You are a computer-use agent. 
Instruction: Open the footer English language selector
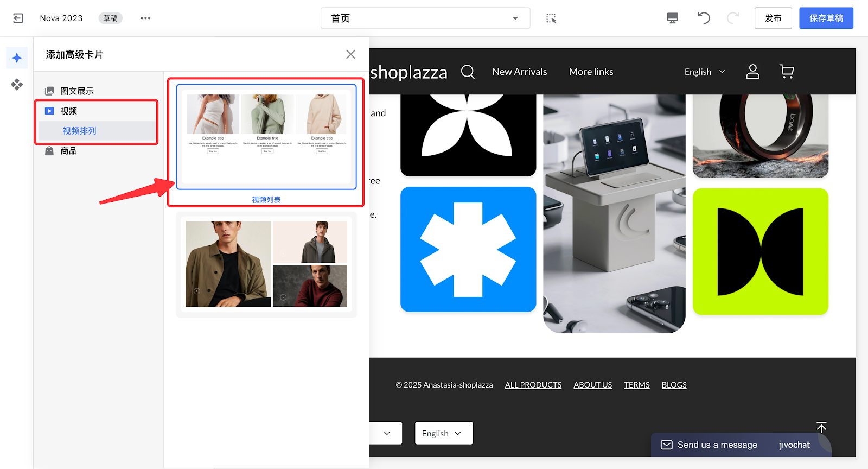coord(443,433)
